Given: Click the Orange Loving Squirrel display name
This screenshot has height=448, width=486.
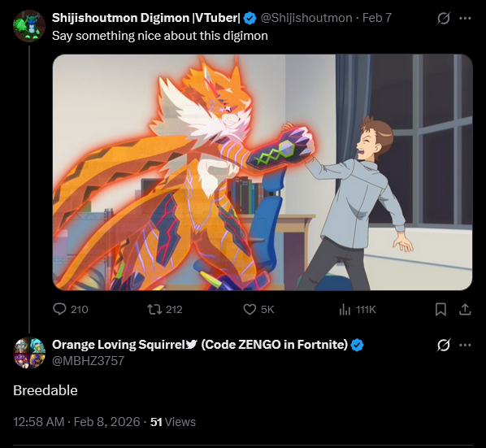Looking at the screenshot, I should pyautogui.click(x=200, y=345).
